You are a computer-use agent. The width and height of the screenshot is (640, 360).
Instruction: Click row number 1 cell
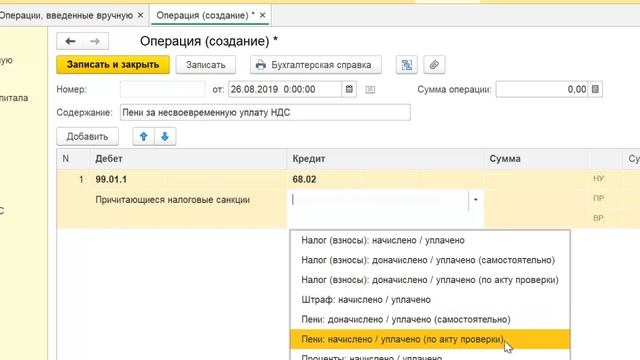pyautogui.click(x=73, y=180)
